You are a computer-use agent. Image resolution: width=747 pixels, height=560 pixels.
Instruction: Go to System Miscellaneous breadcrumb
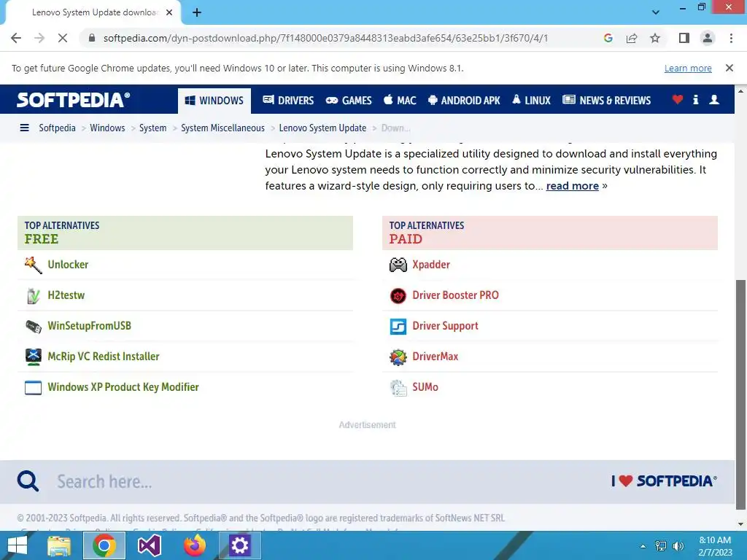click(x=223, y=128)
